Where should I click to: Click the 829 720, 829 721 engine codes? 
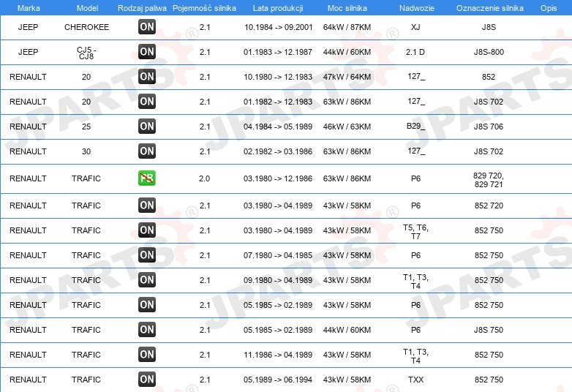[x=489, y=180]
